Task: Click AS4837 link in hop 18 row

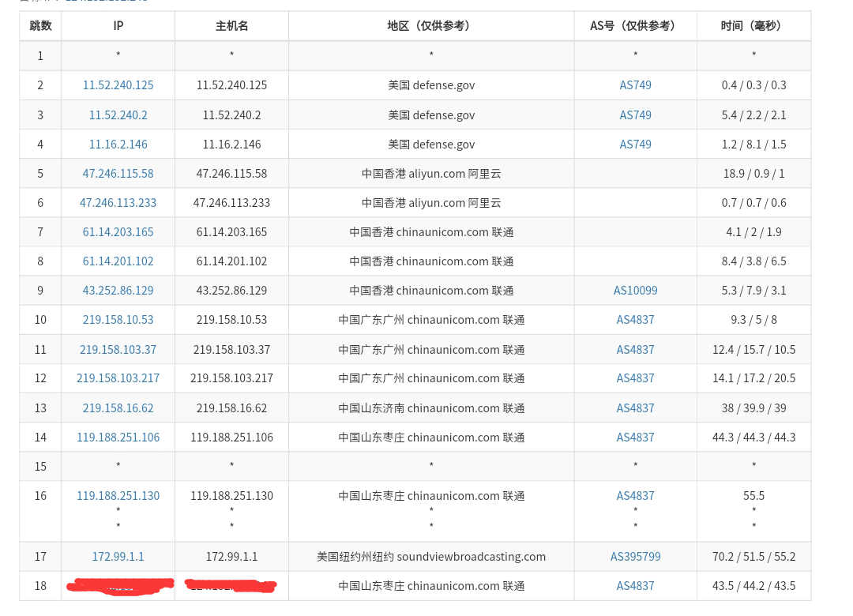Action: tap(635, 586)
